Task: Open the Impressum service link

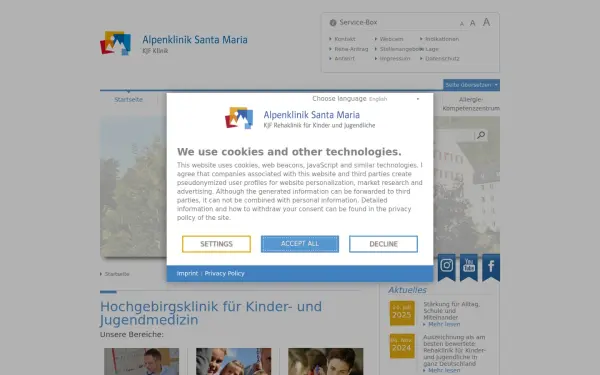Action: pyautogui.click(x=395, y=59)
